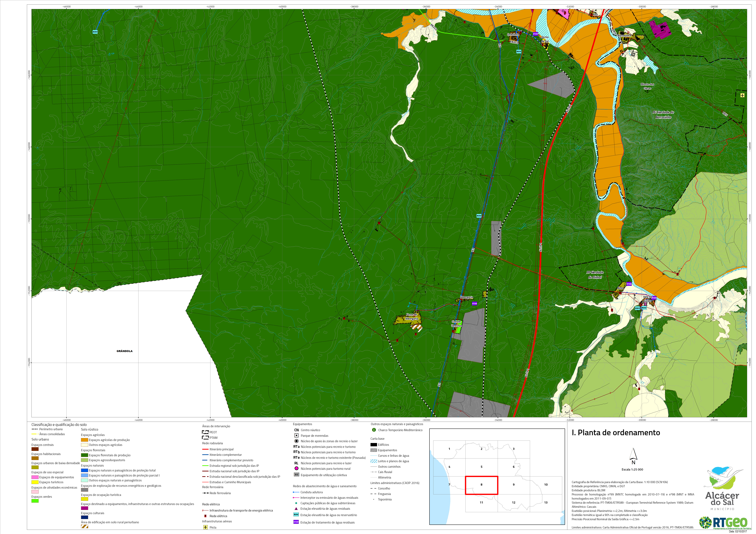Click the Espaços centrais dark brown swatch
The image size is (756, 534).
point(35,449)
